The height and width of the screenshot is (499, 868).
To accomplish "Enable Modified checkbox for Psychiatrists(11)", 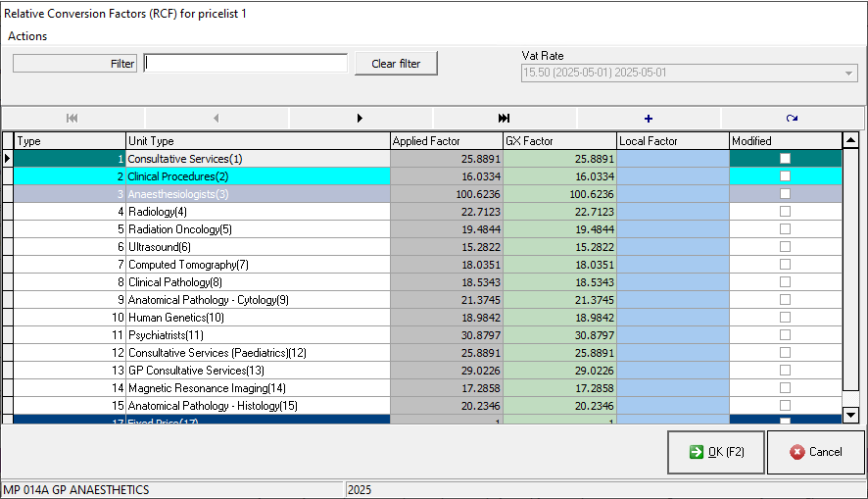I will click(x=785, y=335).
